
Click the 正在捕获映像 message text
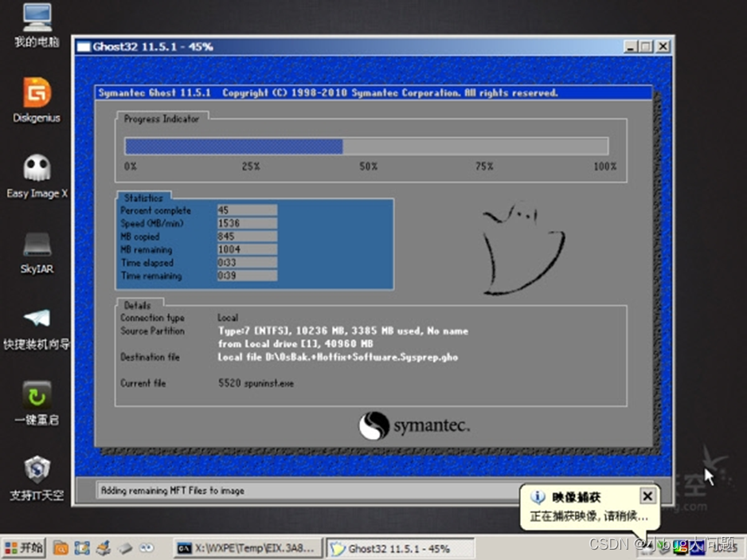click(x=589, y=517)
